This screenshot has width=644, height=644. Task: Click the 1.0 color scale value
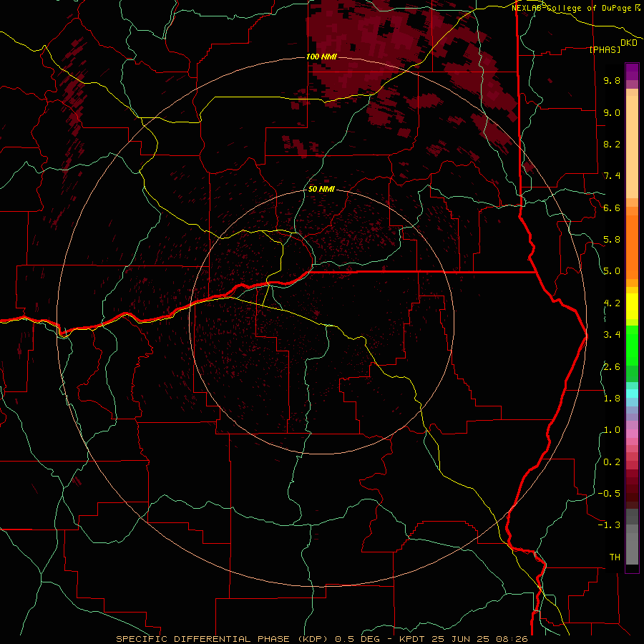(612, 430)
